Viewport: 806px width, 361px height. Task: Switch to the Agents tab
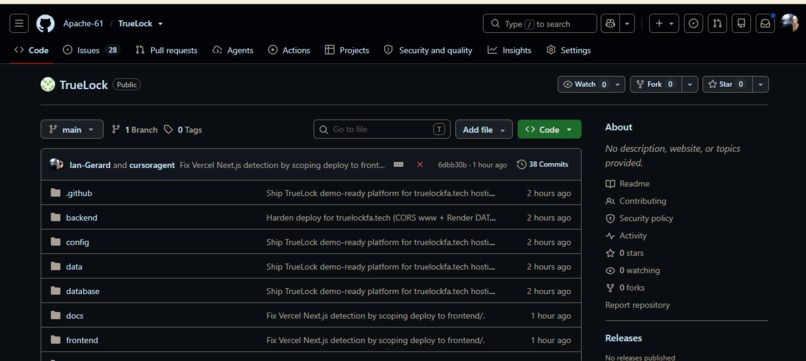233,50
